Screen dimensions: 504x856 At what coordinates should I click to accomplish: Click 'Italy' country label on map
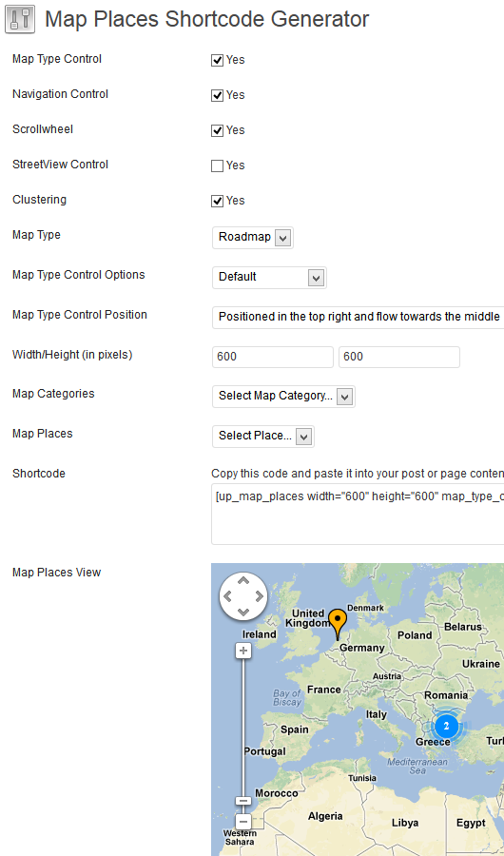[377, 714]
